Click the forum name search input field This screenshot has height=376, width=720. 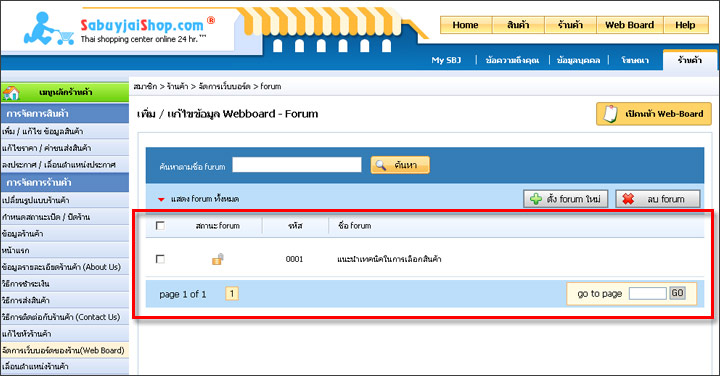point(297,165)
